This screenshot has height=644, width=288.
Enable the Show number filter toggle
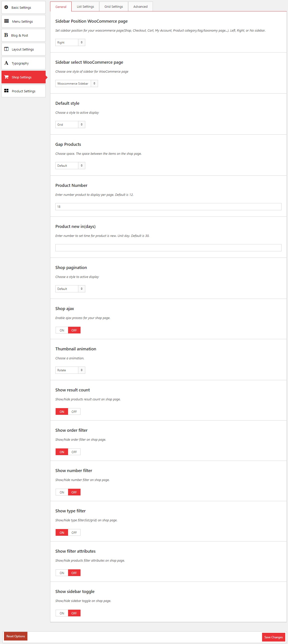coord(62,492)
